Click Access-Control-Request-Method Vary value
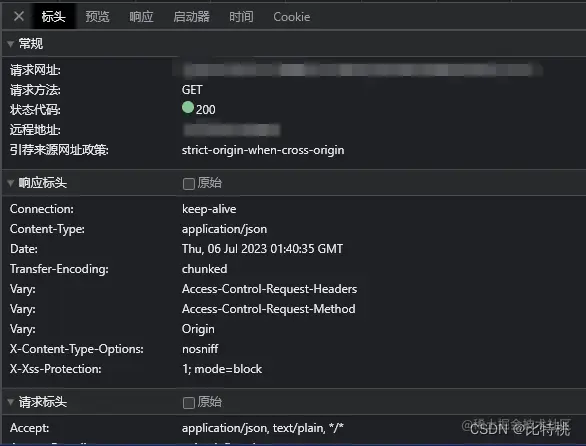This screenshot has width=586, height=446. click(269, 309)
